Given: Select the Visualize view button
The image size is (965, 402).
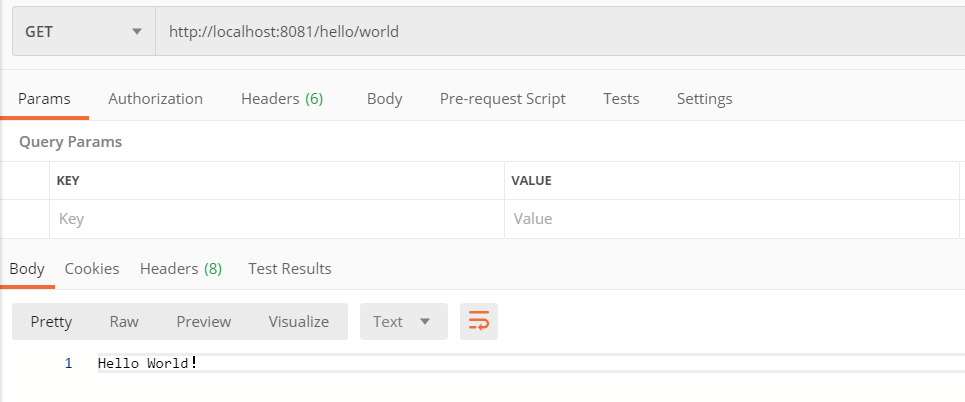Looking at the screenshot, I should click(298, 321).
